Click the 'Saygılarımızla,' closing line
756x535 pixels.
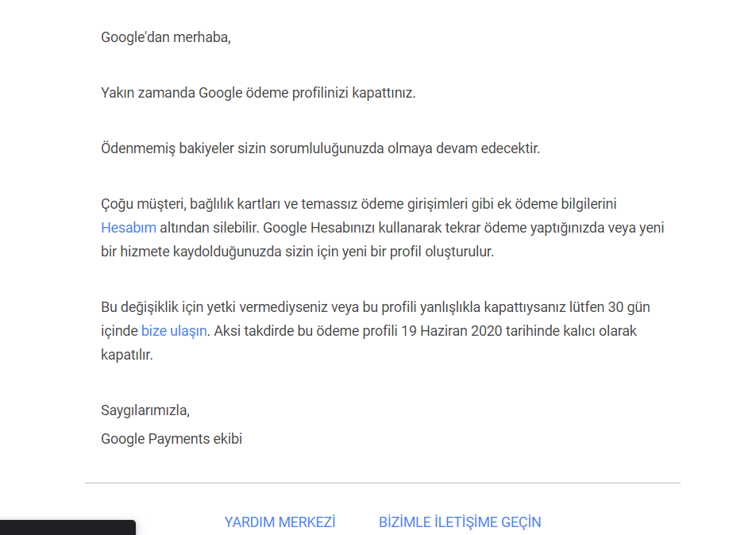coord(145,410)
